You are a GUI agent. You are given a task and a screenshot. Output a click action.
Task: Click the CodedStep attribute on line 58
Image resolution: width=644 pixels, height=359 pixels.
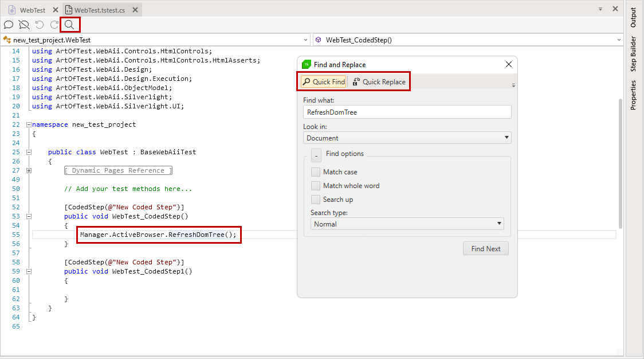coord(124,262)
